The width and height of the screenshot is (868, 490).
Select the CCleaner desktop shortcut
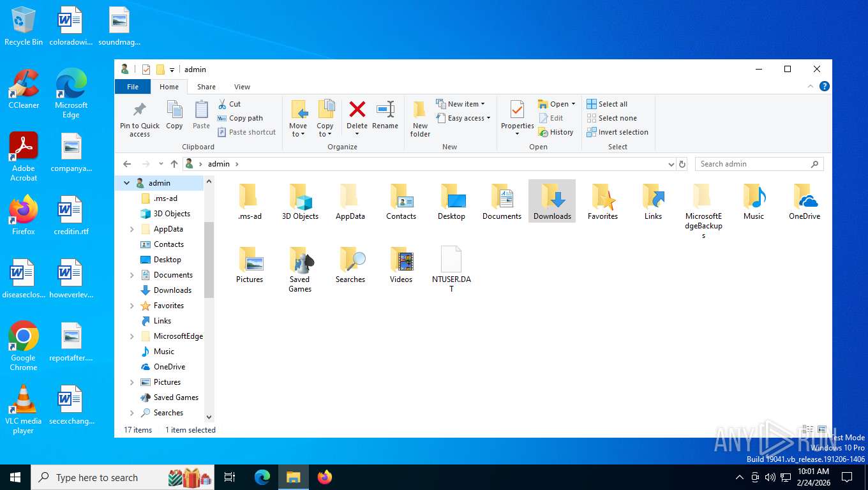[24, 89]
